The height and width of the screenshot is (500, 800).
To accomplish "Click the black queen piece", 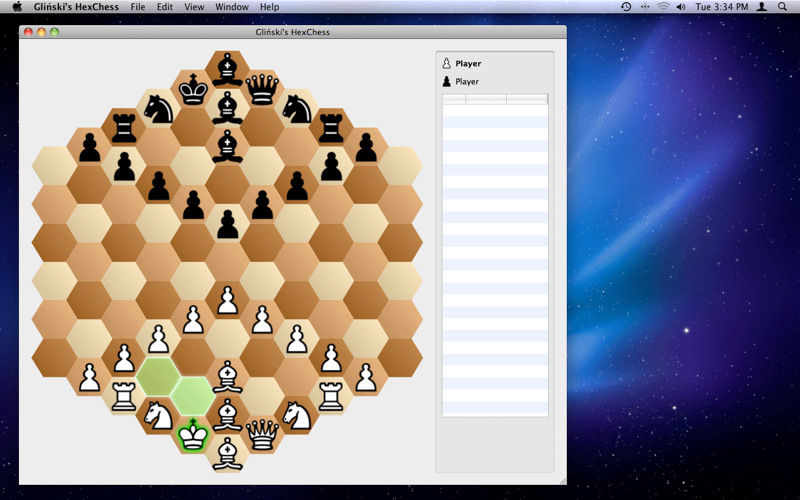I will pos(262,89).
